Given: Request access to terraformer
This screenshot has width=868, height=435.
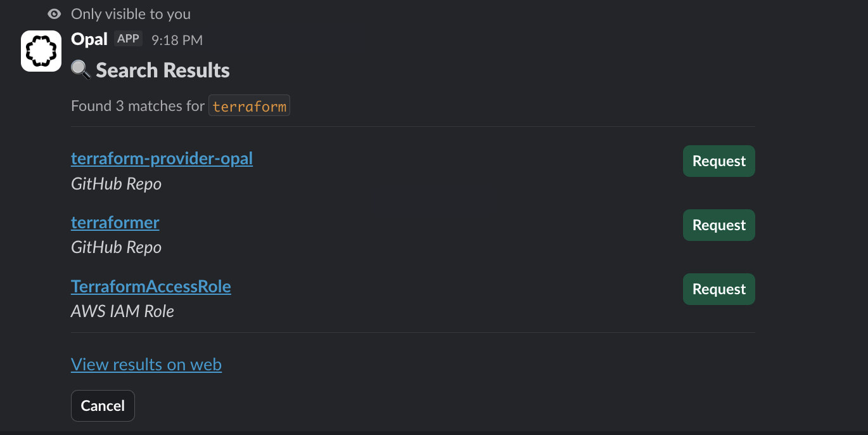Looking at the screenshot, I should coord(718,225).
